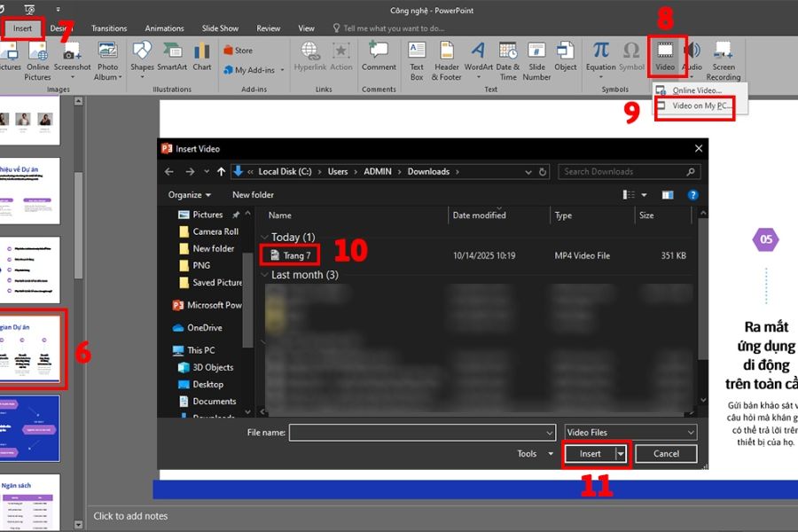
Task: Click the Equation pi icon
Action: 600,50
